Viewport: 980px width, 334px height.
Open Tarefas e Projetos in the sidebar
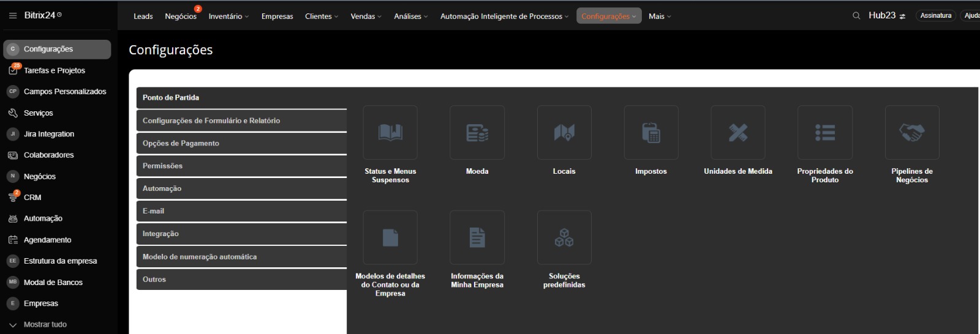[x=54, y=70]
